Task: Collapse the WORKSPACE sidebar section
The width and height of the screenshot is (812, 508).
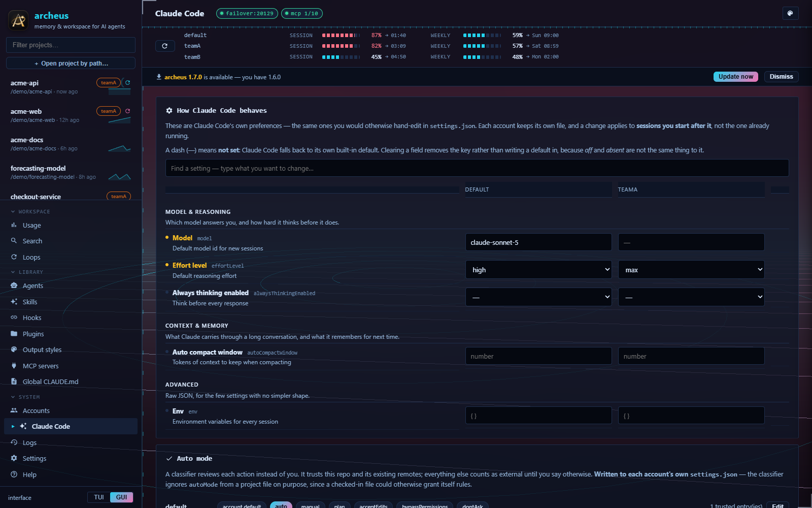Action: pyautogui.click(x=30, y=211)
